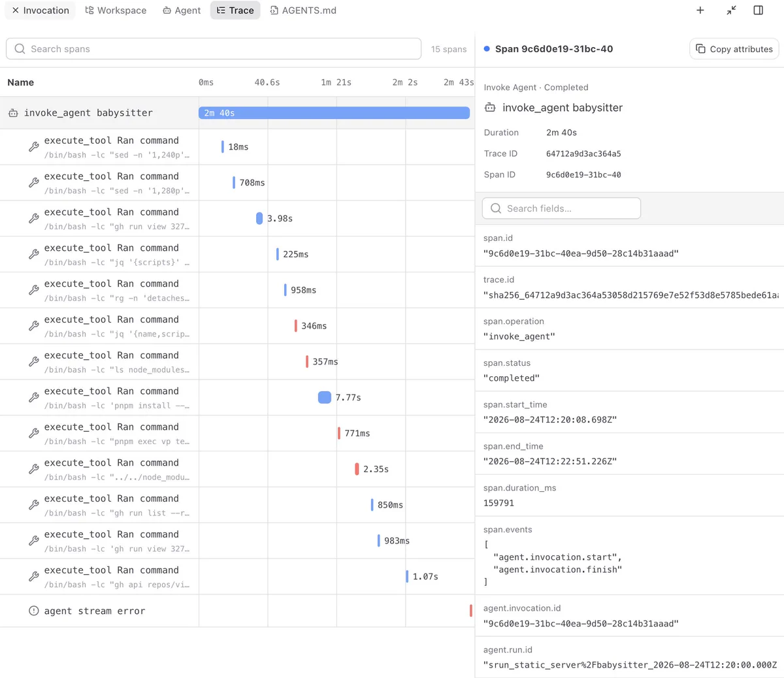The height and width of the screenshot is (678, 784).
Task: Focus the Search fields input
Action: [x=561, y=208]
